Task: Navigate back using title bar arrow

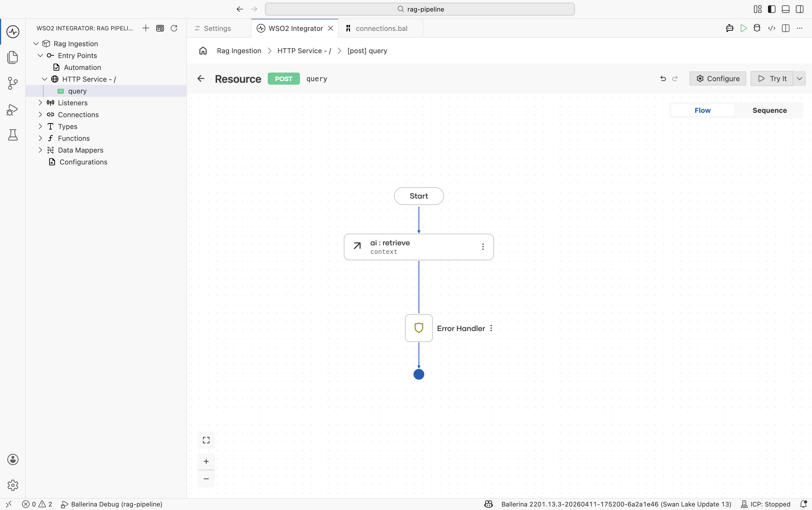Action: 240,9
